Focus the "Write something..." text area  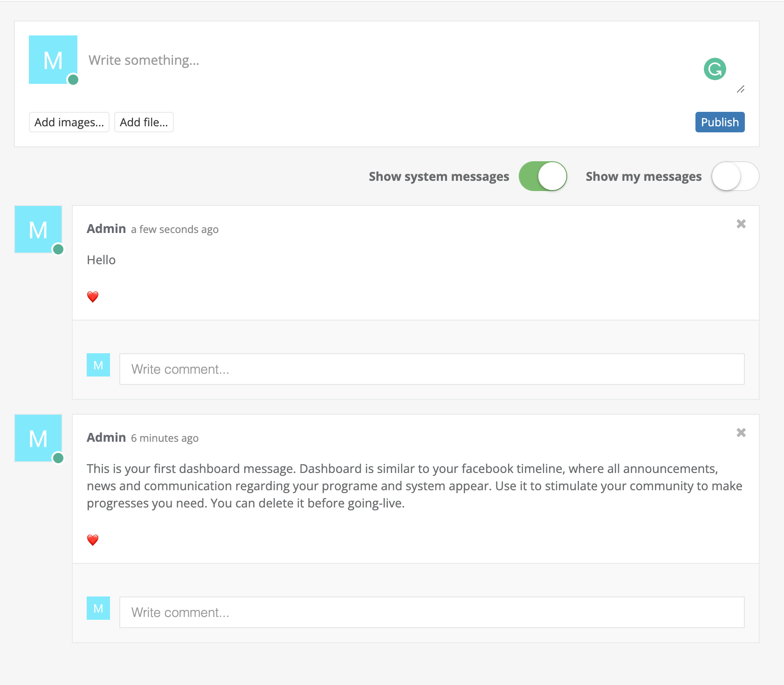(373, 61)
